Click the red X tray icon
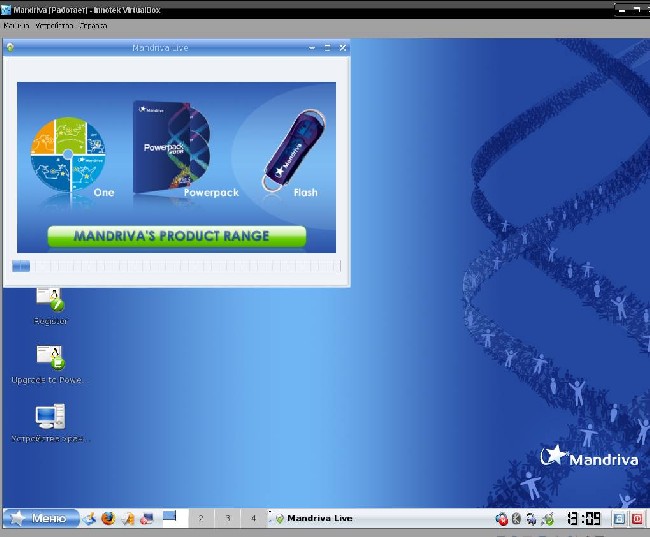Image resolution: width=650 pixels, height=537 pixels. pyautogui.click(x=501, y=519)
